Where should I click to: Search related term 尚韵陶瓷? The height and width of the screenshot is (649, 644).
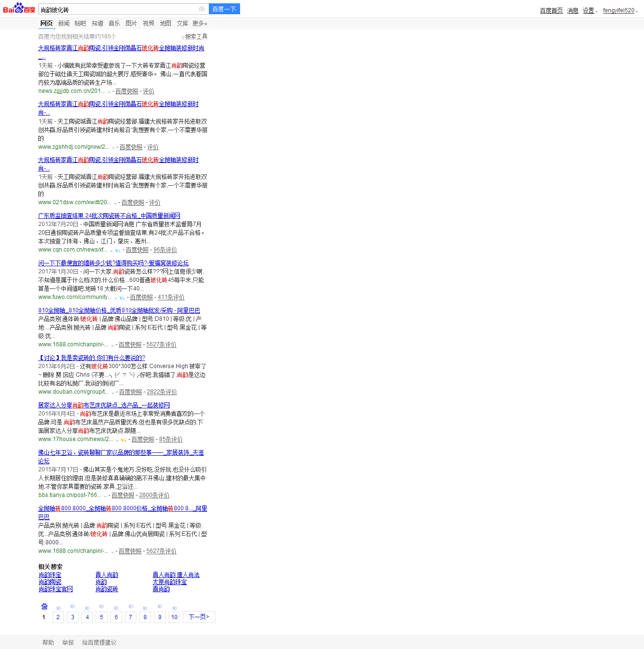[x=50, y=582]
